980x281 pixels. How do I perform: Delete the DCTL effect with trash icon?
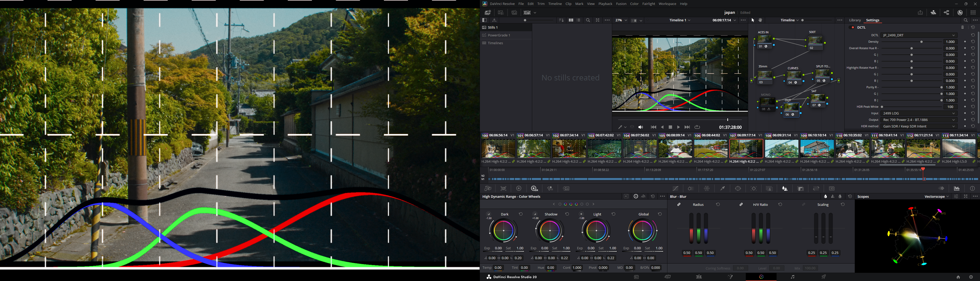point(963,27)
